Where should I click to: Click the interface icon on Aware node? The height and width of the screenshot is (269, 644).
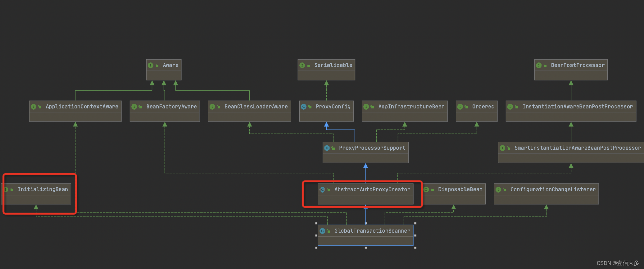point(151,65)
